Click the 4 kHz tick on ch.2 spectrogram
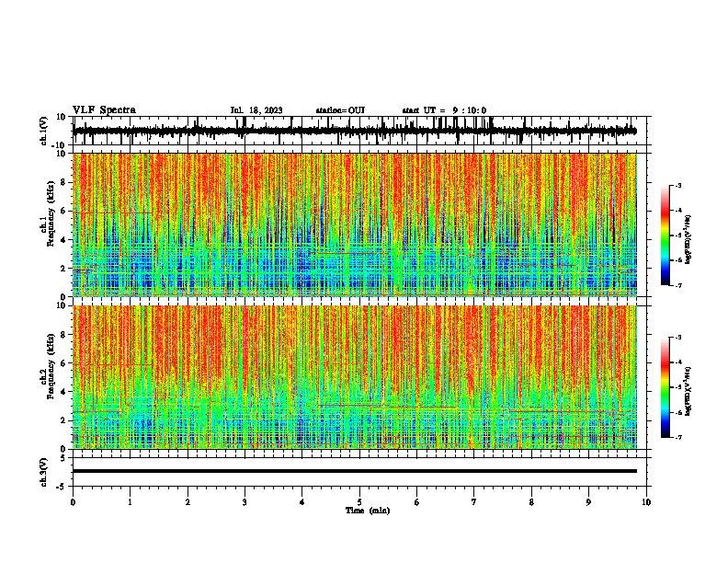This screenshot has width=728, height=563. [63, 392]
